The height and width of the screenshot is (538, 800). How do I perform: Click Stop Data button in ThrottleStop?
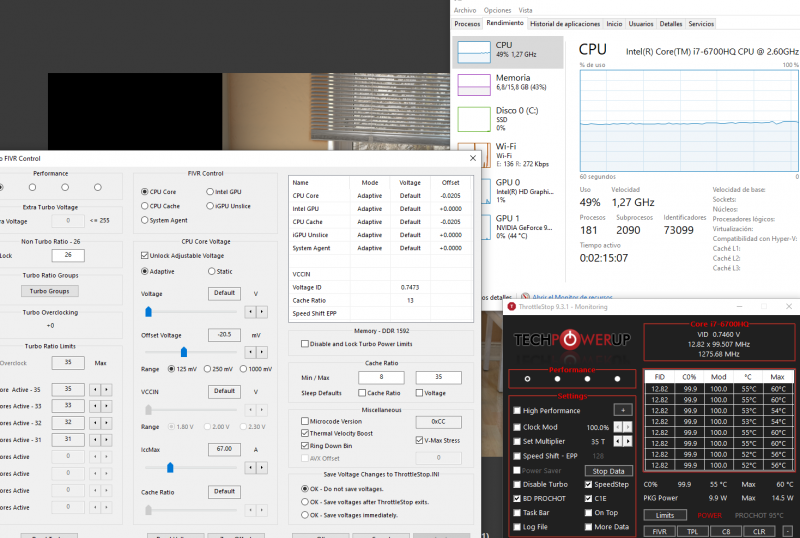tap(608, 471)
